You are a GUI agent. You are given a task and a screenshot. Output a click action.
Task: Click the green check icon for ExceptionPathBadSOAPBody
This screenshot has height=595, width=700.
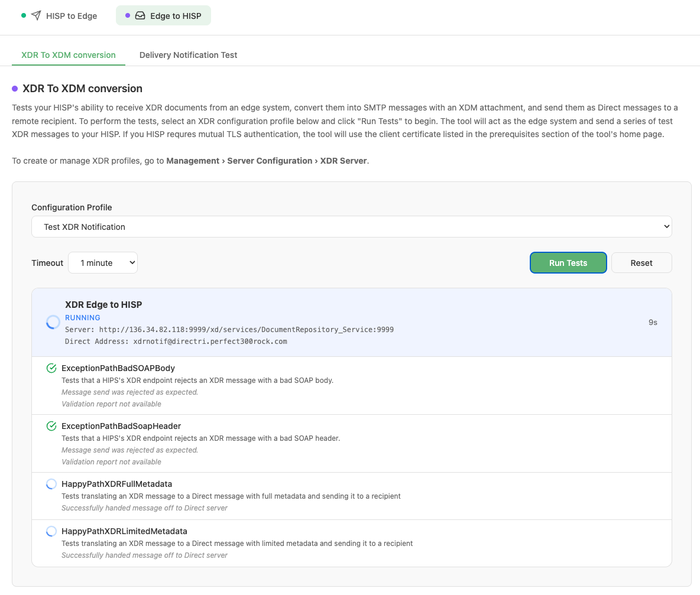click(x=51, y=368)
